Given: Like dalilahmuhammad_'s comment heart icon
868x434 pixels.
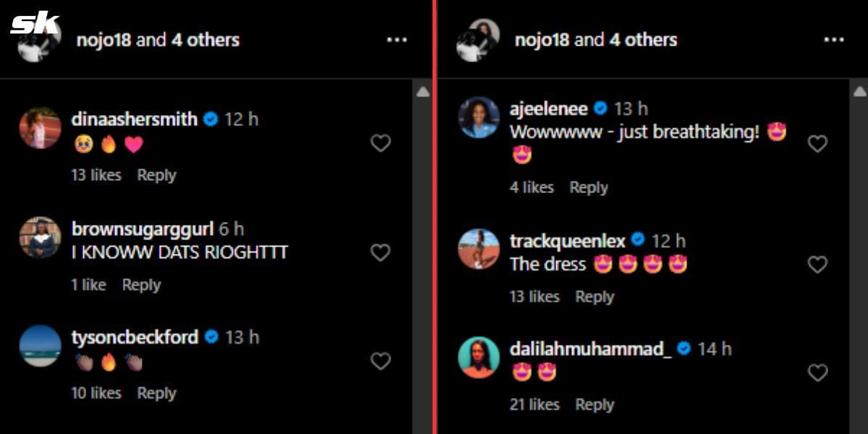Looking at the screenshot, I should [817, 373].
